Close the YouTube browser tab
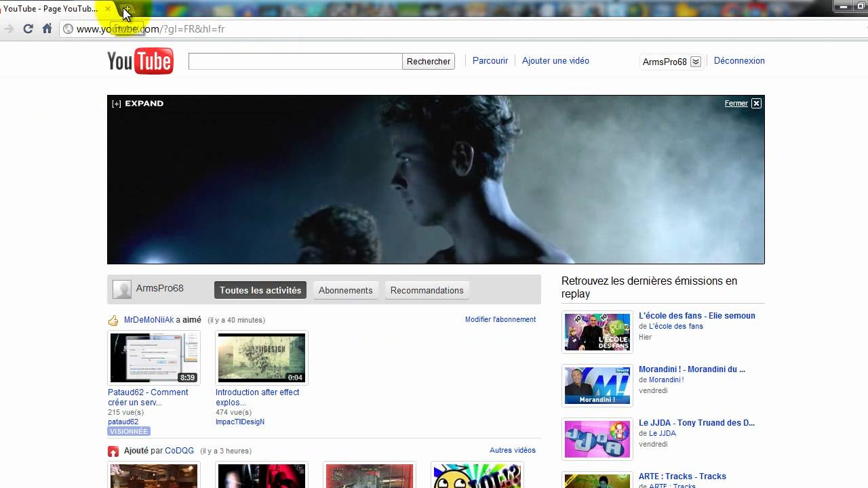This screenshot has height=488, width=868. coord(107,9)
